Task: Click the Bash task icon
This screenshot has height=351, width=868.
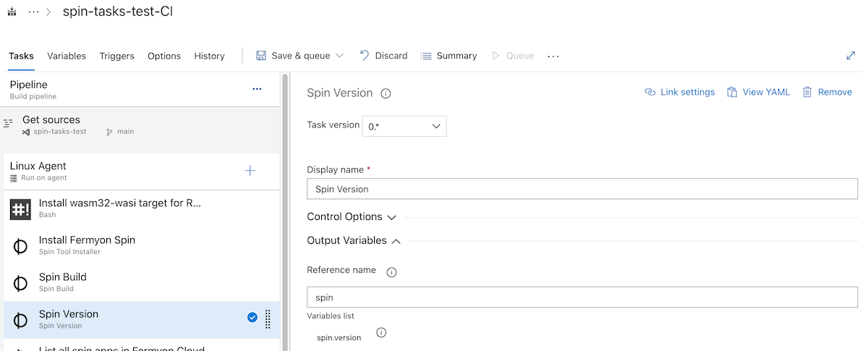Action: click(20, 209)
